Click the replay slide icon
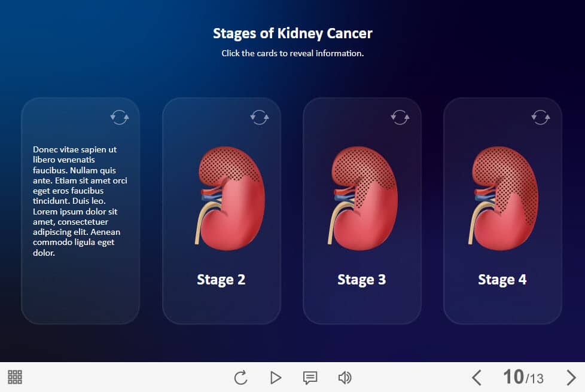This screenshot has height=392, width=585. [x=240, y=377]
